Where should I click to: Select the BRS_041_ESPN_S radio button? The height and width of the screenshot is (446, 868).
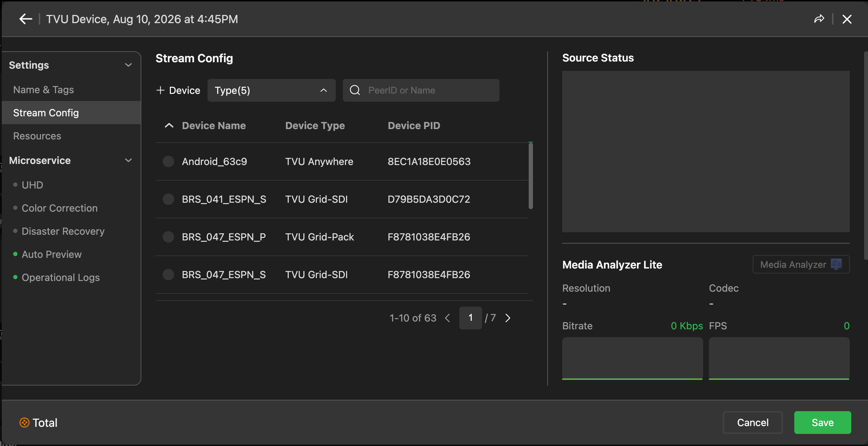[x=168, y=199]
